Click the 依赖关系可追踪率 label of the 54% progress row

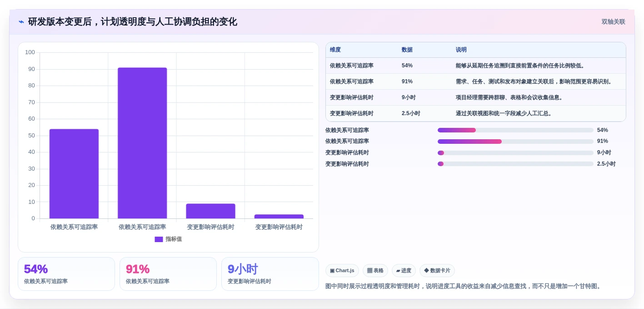(x=347, y=130)
